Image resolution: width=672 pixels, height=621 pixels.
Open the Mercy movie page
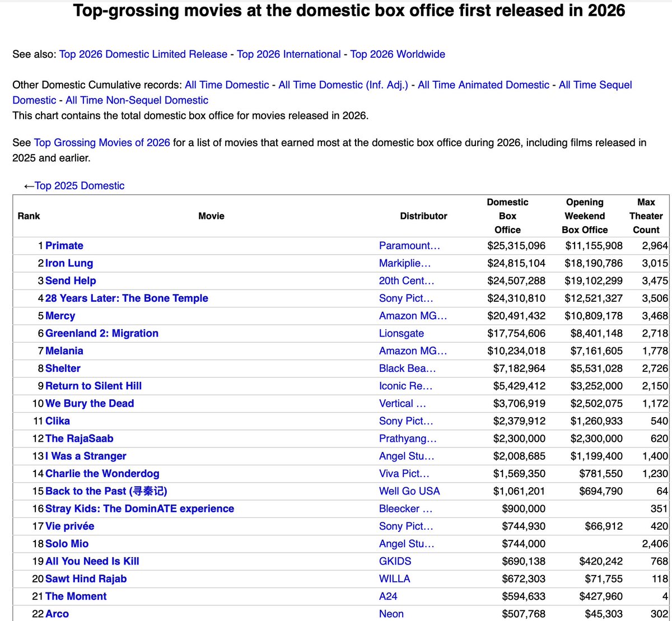(x=60, y=316)
